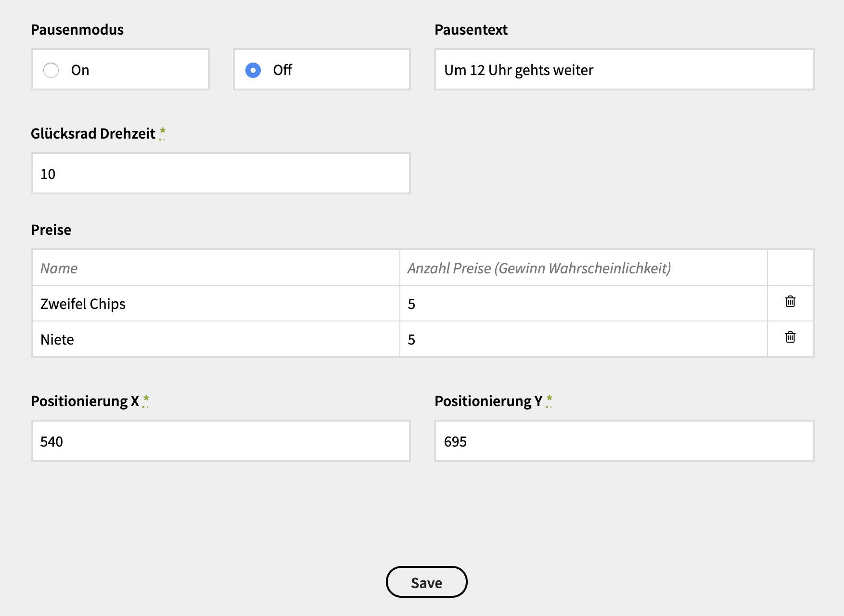The width and height of the screenshot is (844, 616).
Task: Click the Pausenmodus label
Action: [77, 30]
